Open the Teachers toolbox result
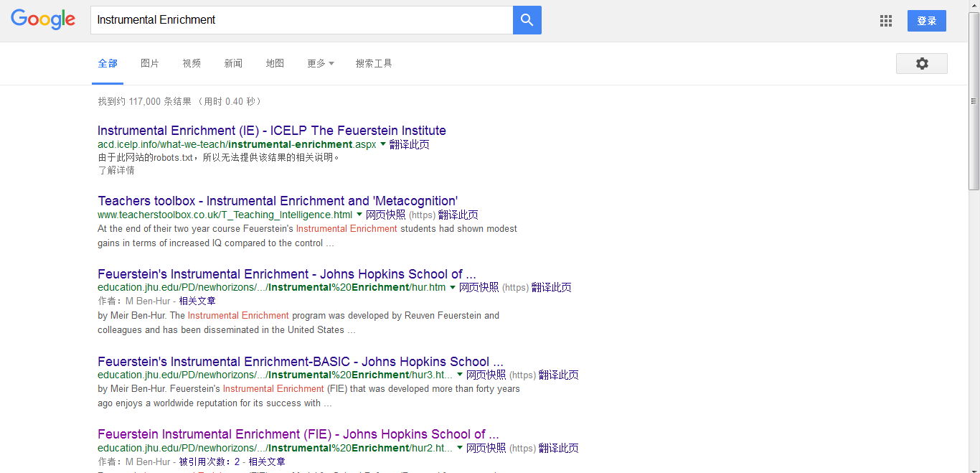Viewport: 980px width, 473px height. [278, 201]
